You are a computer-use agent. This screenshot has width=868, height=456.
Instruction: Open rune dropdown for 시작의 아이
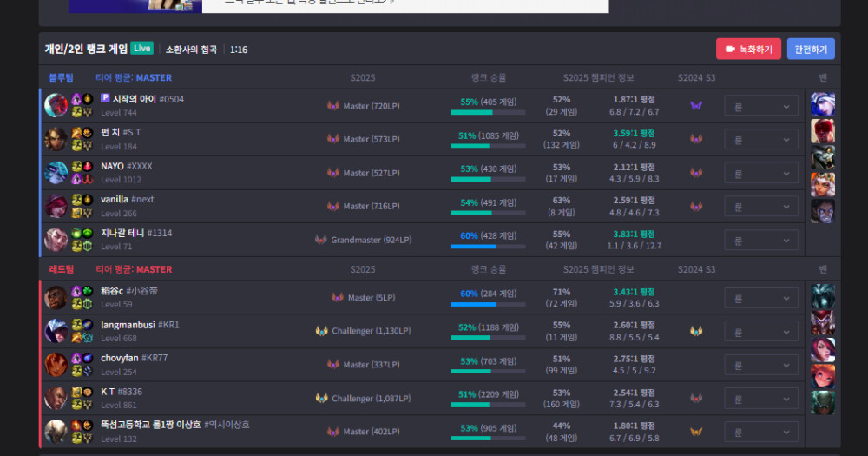coord(761,106)
